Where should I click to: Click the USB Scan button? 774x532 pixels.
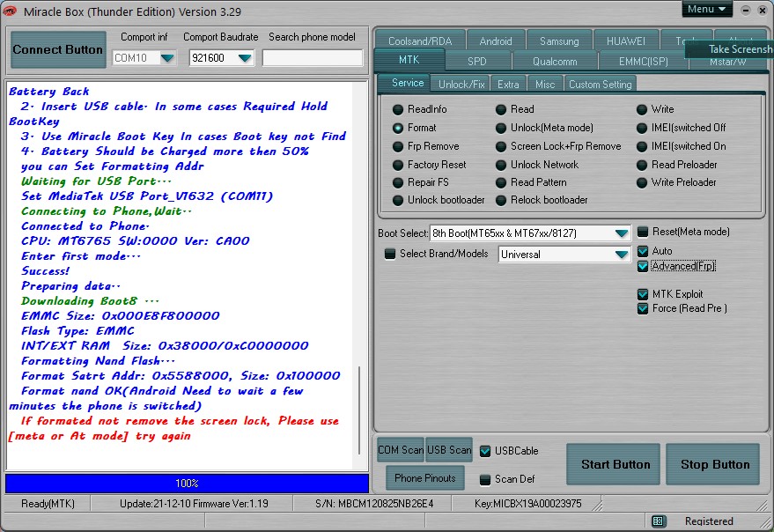449,450
